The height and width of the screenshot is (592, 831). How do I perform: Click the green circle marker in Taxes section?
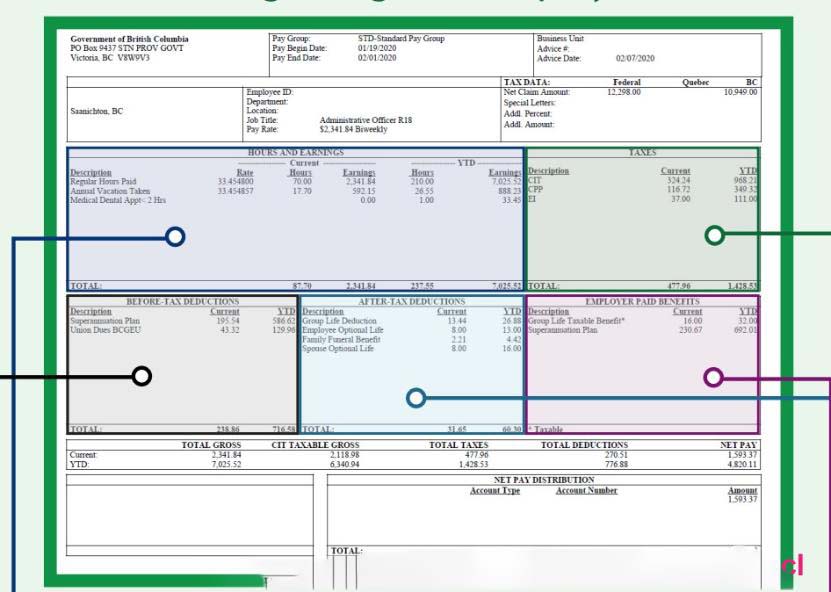click(x=714, y=236)
